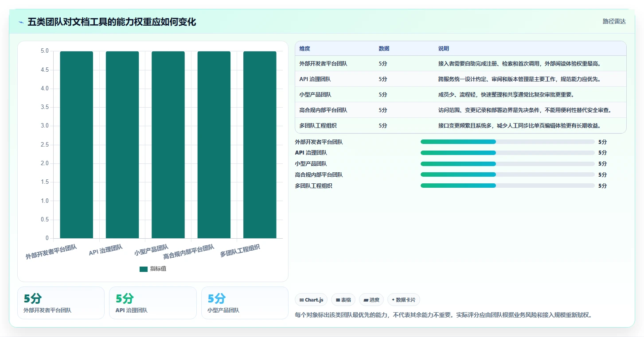The image size is (644, 337).
Task: Select table row 小型产品团队
Action: [461, 94]
